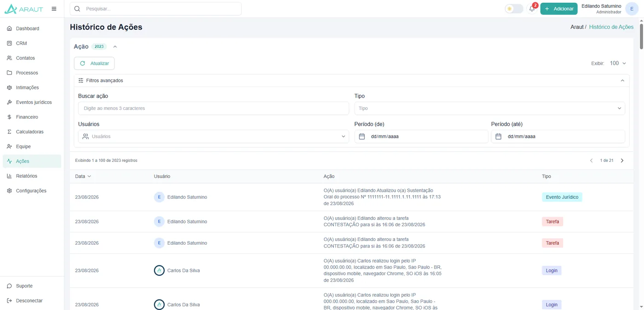Open Processos in the sidebar
Screen dimensions: 644x310
(x=32, y=73)
